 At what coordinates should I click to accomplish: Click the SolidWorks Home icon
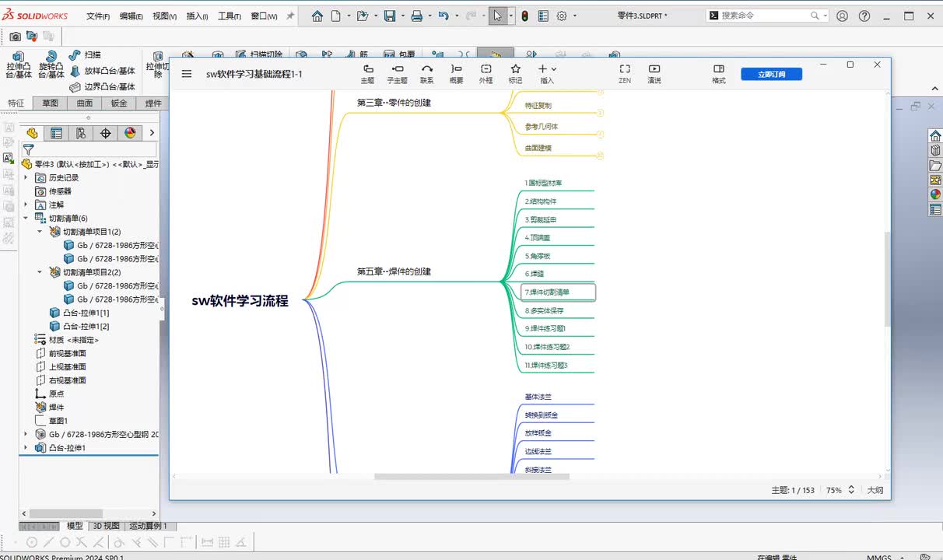[x=317, y=16]
